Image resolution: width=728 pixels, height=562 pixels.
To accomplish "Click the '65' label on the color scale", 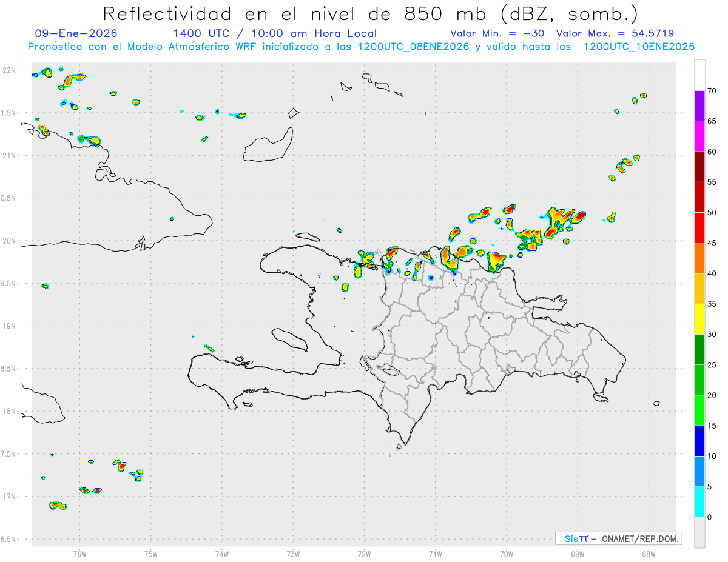I will [x=712, y=121].
